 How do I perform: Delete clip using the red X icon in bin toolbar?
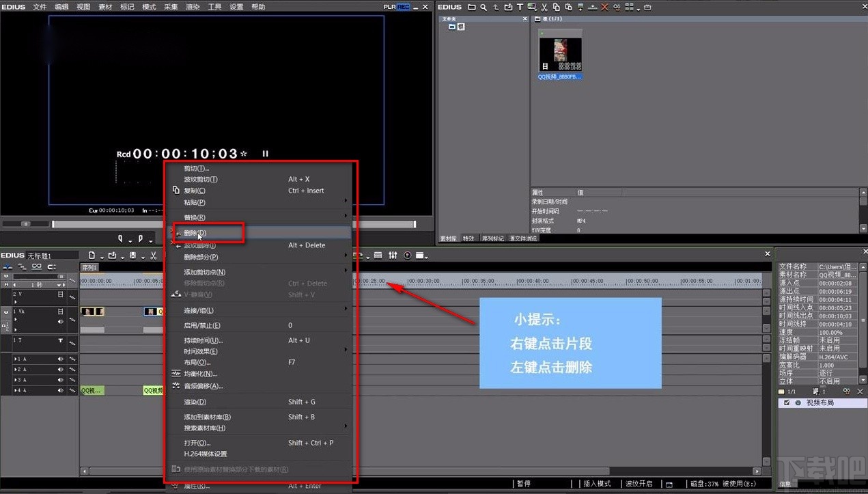[604, 7]
